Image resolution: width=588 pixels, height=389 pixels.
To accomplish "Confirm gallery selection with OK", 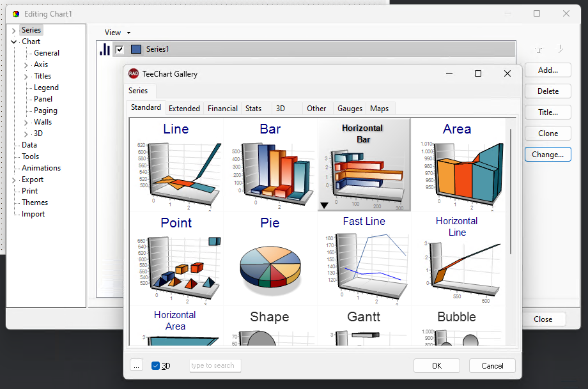I will click(437, 366).
